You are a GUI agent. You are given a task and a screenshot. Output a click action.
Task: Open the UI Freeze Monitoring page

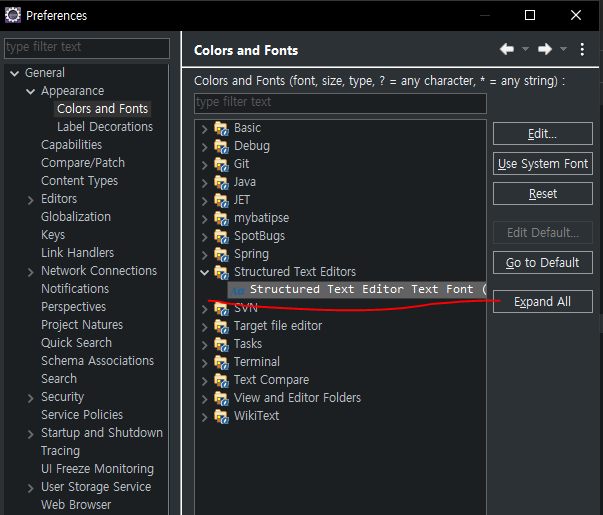tap(97, 469)
